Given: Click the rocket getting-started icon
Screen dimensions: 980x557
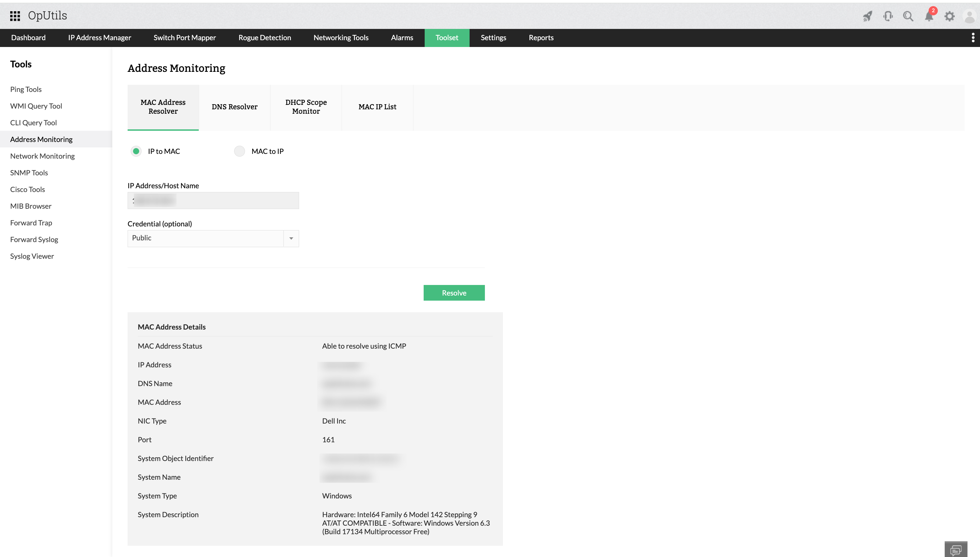Looking at the screenshot, I should point(867,16).
